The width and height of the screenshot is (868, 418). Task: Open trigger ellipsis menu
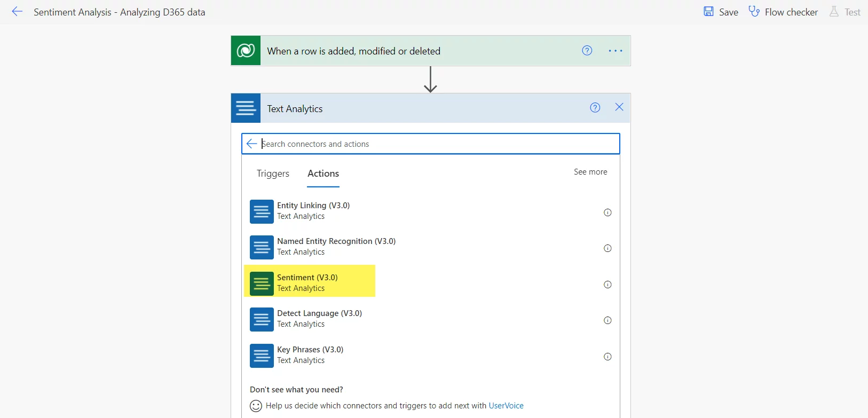[616, 51]
